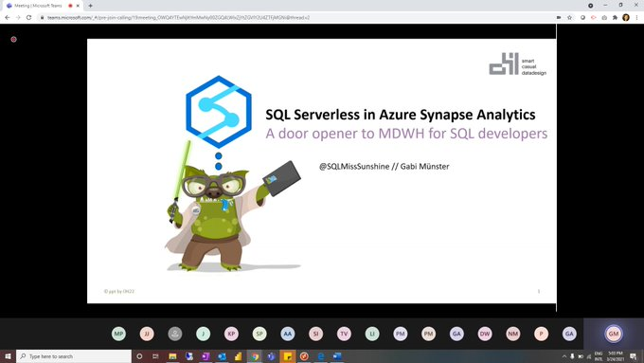Open Task View on the taskbar

(x=155, y=356)
